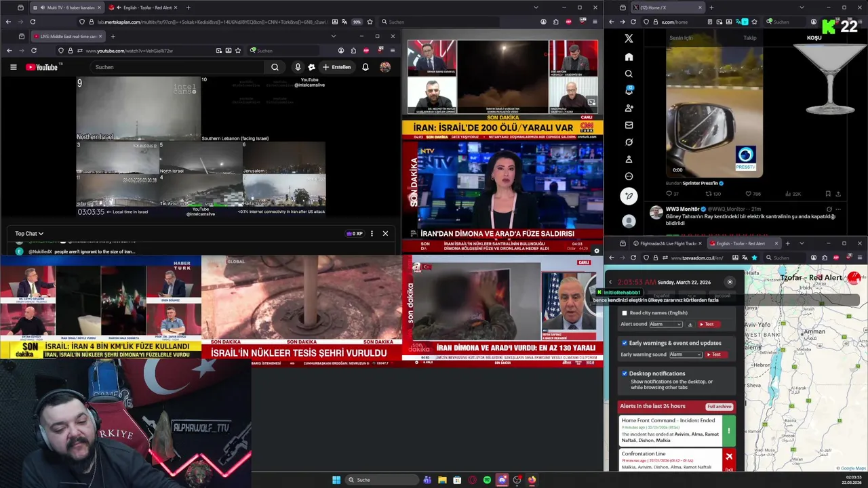Reload the mertskaplan Multi TV page
Viewport: 868px width, 488px height.
click(x=33, y=22)
